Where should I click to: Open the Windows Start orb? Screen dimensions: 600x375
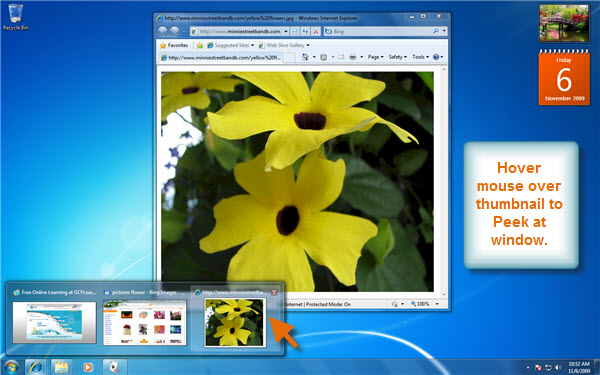pos(11,367)
